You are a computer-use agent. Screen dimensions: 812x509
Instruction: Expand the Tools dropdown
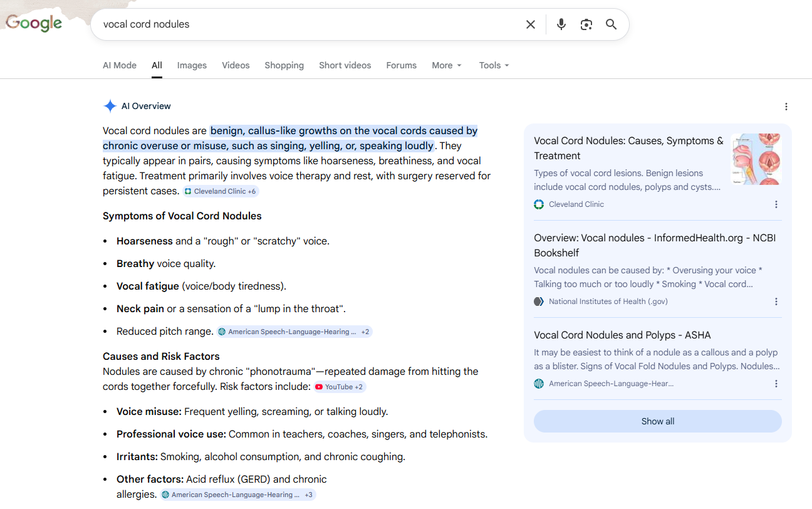pos(494,65)
